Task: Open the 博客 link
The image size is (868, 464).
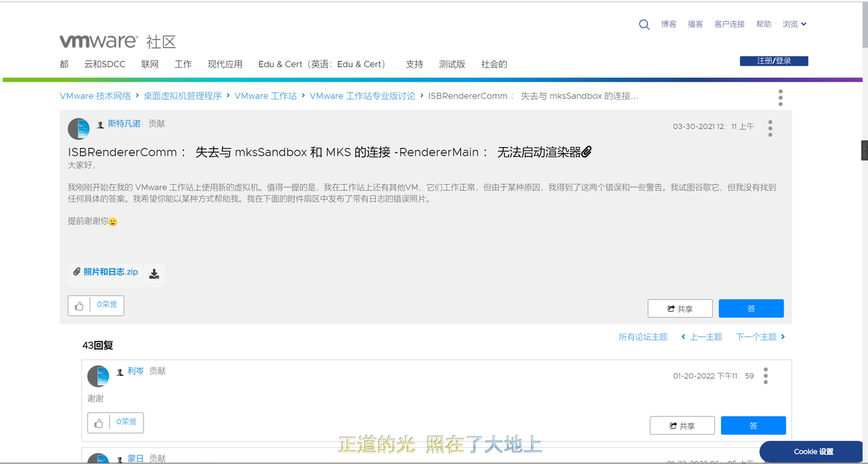Action: coord(668,24)
